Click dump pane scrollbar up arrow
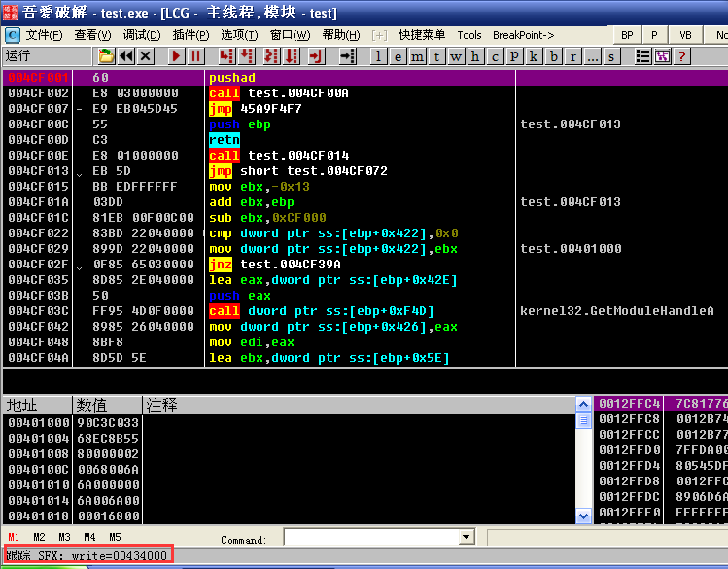Screen dimensions: 728x569 coord(583,404)
